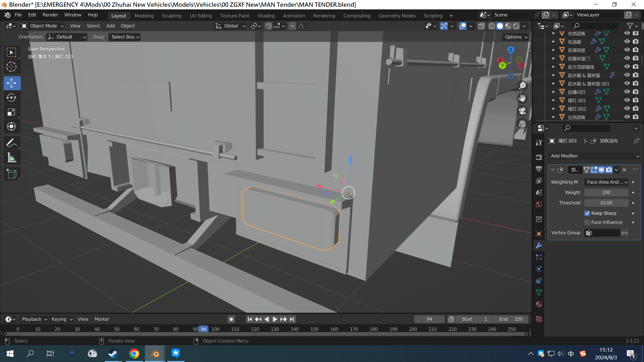Screen dimensions: 644x362
Task: Activate the Annotate pencil tool
Action: point(11,143)
